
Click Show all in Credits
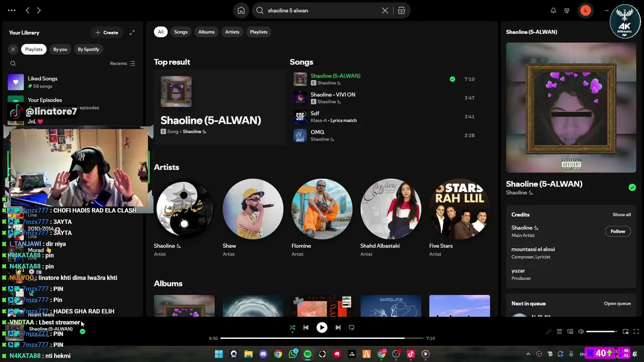[621, 215]
